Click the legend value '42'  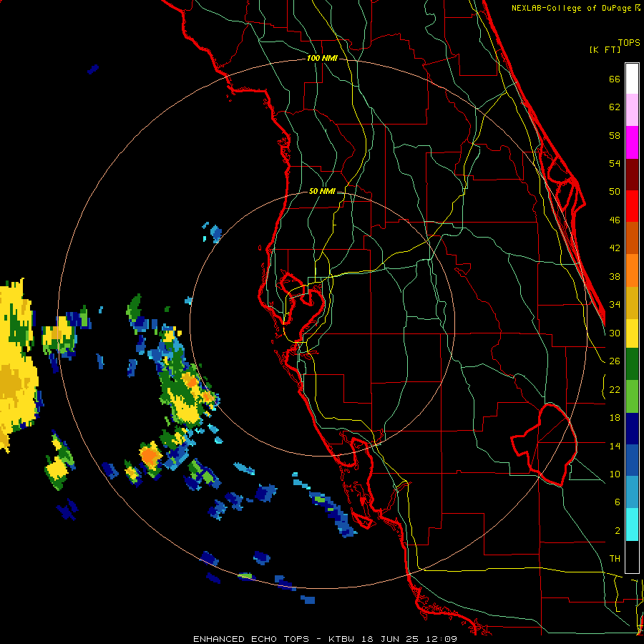[615, 248]
